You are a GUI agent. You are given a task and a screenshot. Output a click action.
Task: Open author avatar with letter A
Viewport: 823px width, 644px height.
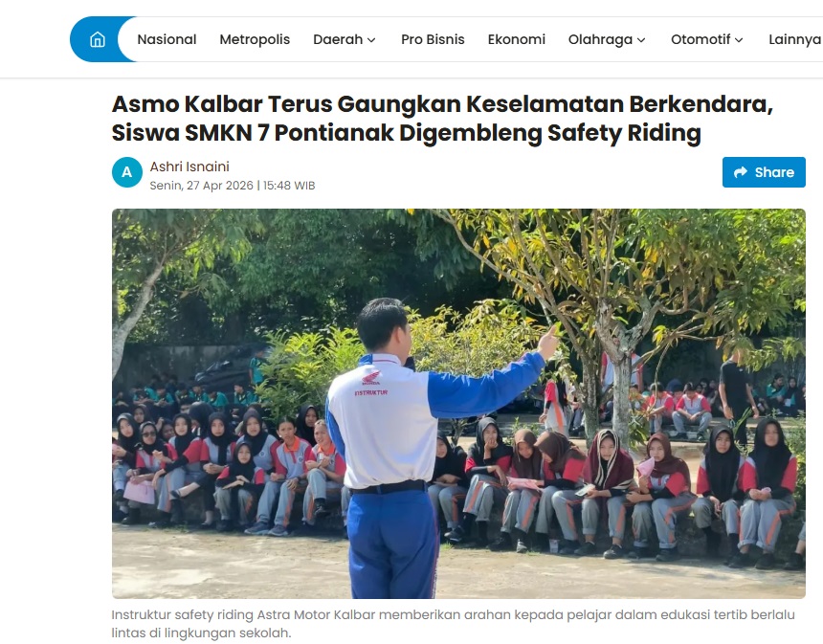click(127, 172)
